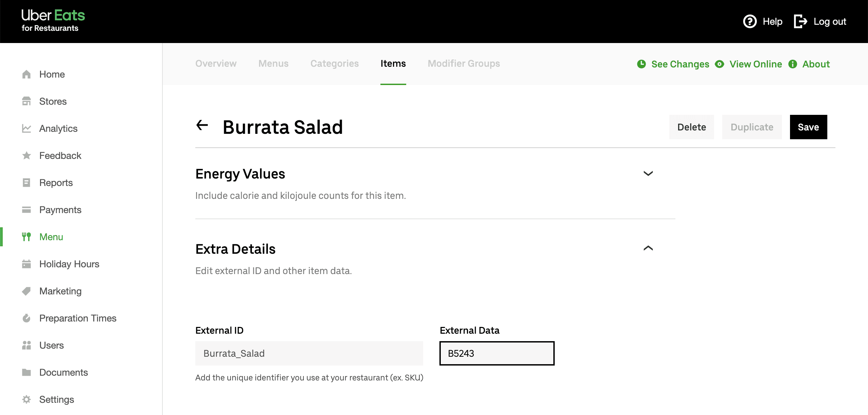Click the Home house icon in sidebar
868x415 pixels.
click(x=26, y=74)
